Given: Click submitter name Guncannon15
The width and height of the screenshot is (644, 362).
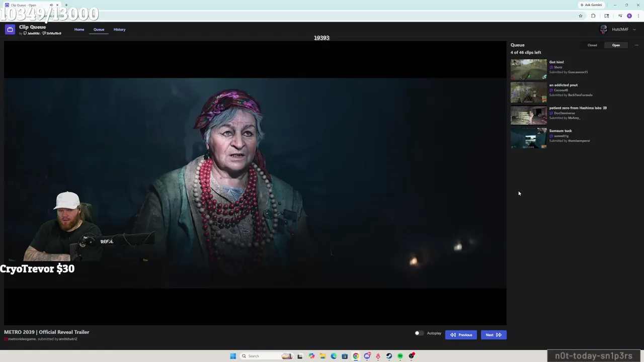Looking at the screenshot, I should coord(578,72).
